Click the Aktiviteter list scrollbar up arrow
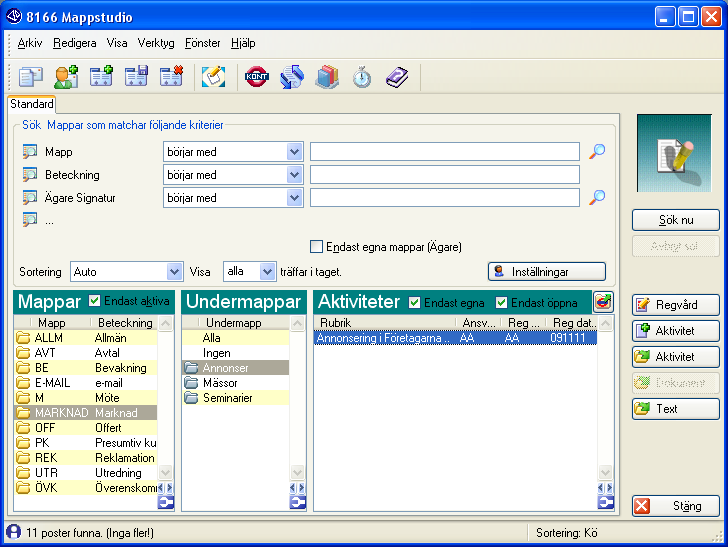 coord(606,323)
